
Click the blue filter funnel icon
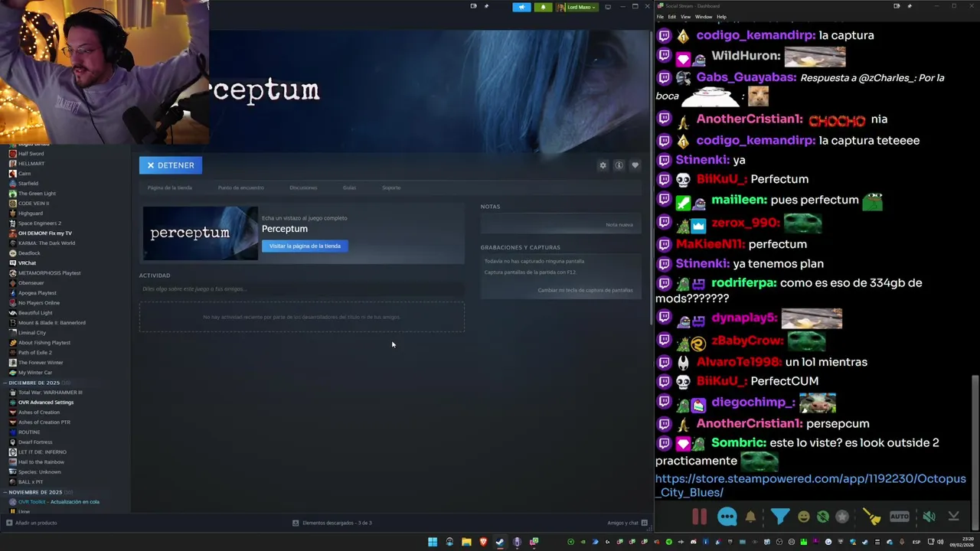(780, 517)
